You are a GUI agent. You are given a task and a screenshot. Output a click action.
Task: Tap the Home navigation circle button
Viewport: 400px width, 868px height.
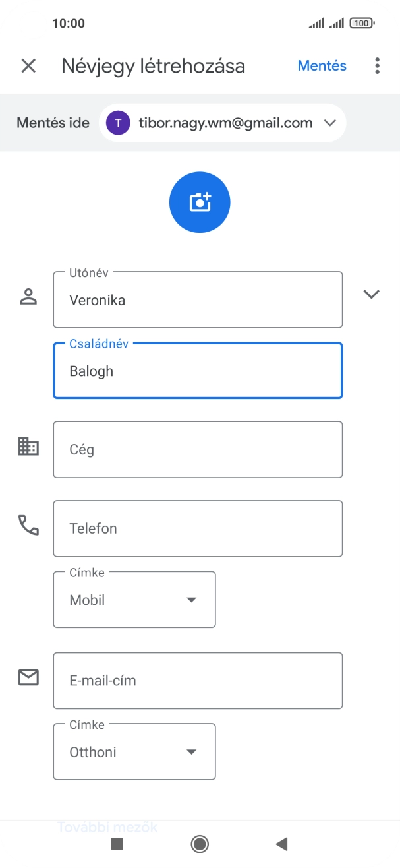200,844
